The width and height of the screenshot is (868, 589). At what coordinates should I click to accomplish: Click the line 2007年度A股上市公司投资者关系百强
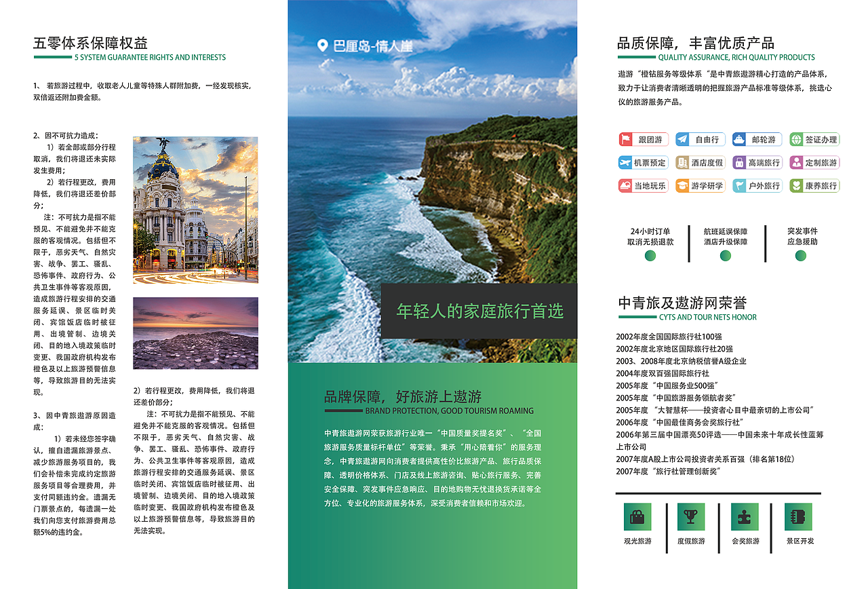(x=705, y=459)
